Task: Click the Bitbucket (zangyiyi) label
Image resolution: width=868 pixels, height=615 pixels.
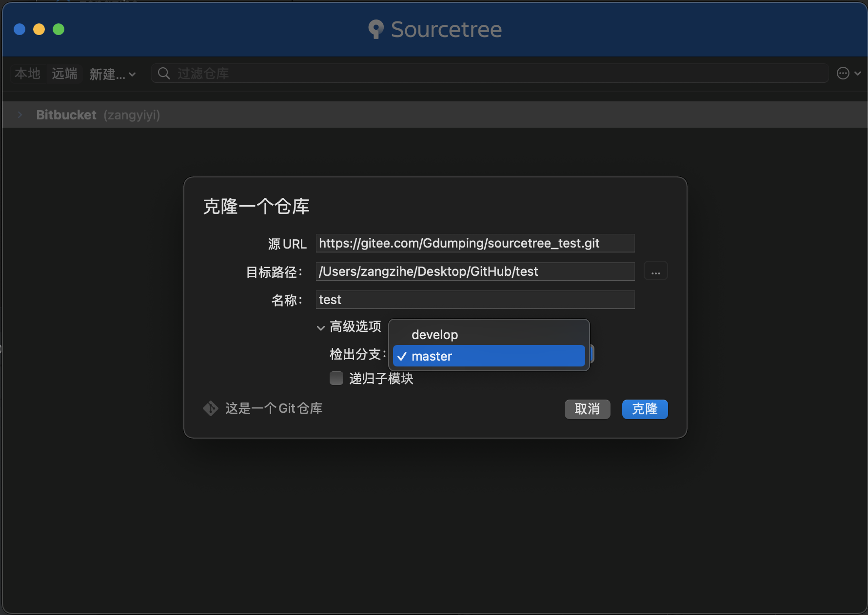Action: tap(98, 115)
